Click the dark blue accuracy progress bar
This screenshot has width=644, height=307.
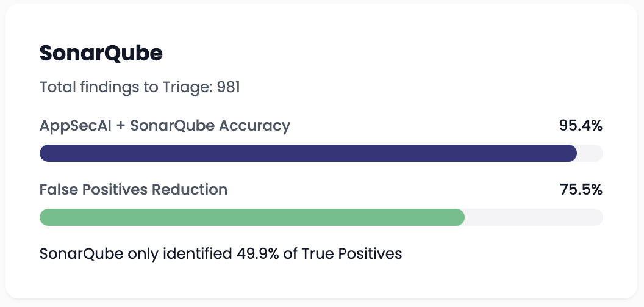[308, 153]
